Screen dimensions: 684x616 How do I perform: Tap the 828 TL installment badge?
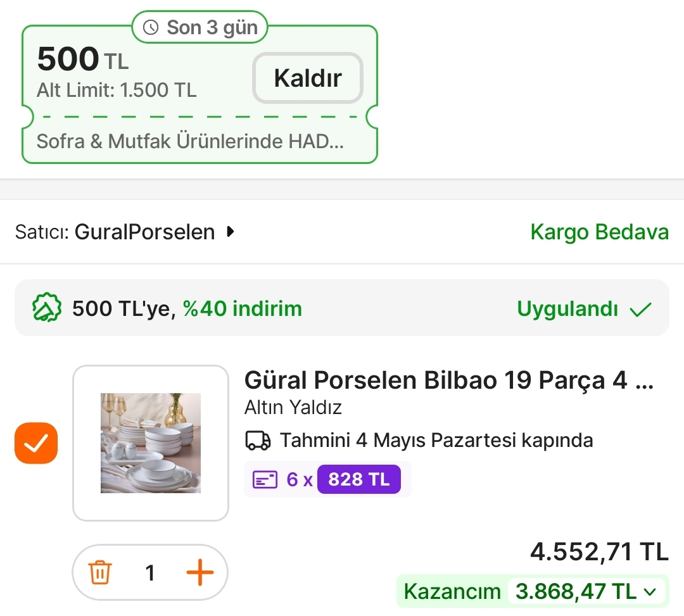(358, 479)
